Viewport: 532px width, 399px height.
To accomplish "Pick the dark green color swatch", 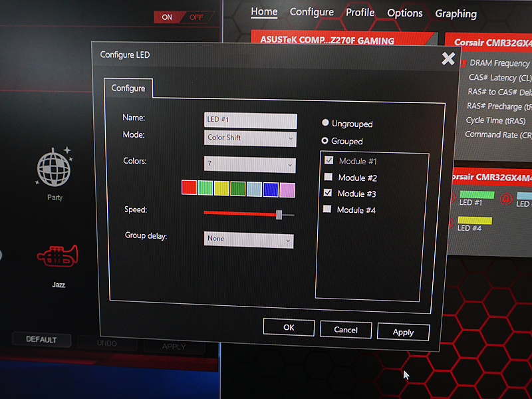I will 238,189.
